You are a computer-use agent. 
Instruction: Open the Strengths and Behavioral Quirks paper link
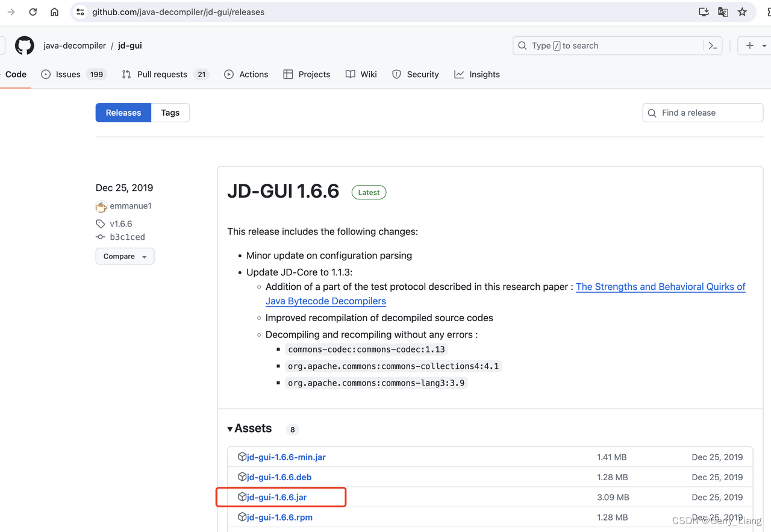pos(661,287)
